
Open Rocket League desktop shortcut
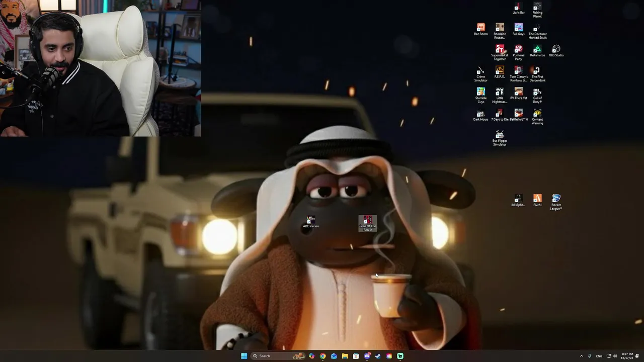[x=556, y=202]
